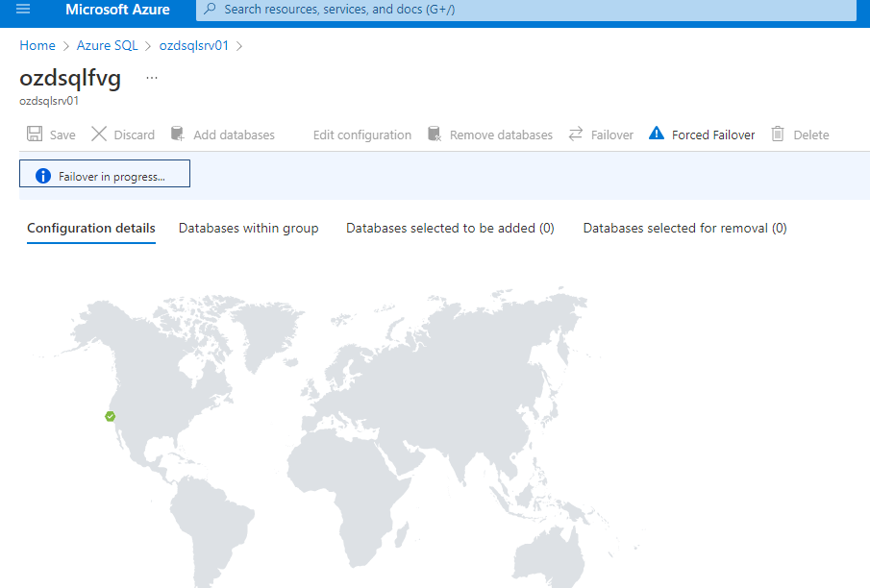This screenshot has height=588, width=870.
Task: Click the Delete trash icon
Action: 778,134
